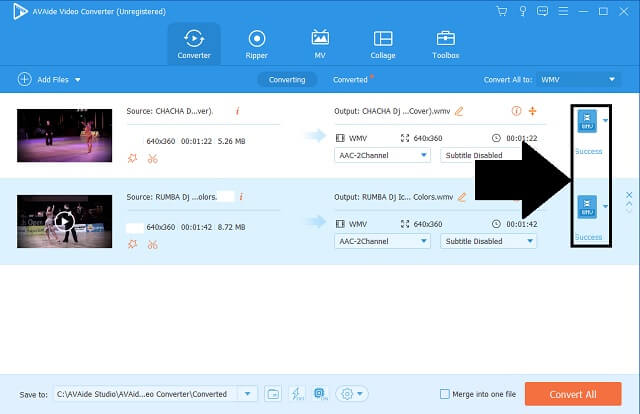Screen dimensions: 640x414
Task: View CHACHA source file info icon
Action: (238, 111)
